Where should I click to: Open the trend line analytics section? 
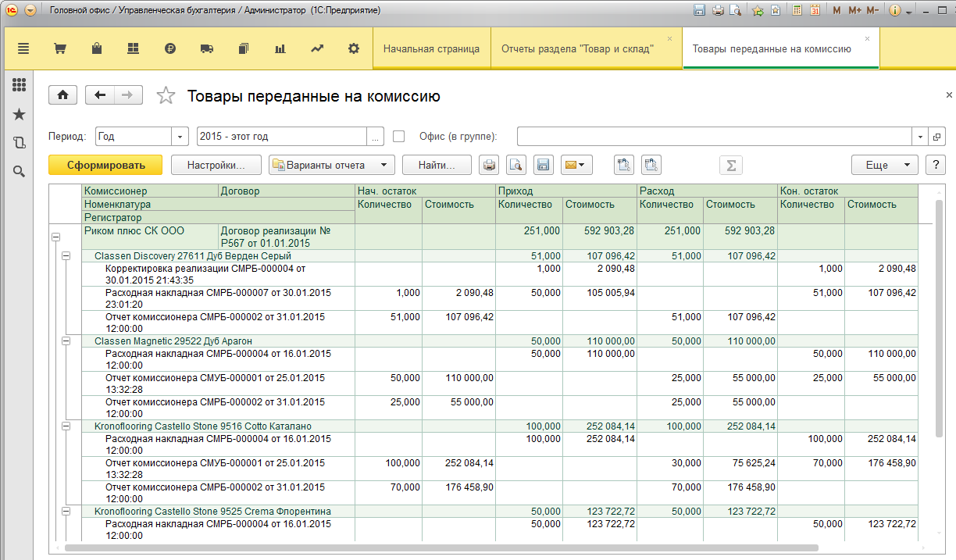point(316,48)
